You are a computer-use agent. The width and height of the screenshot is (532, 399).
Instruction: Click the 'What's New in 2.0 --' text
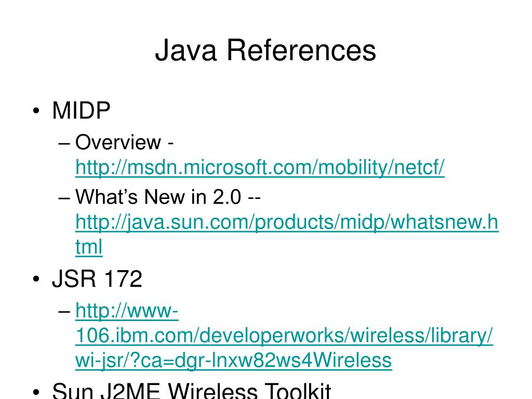coord(168,196)
